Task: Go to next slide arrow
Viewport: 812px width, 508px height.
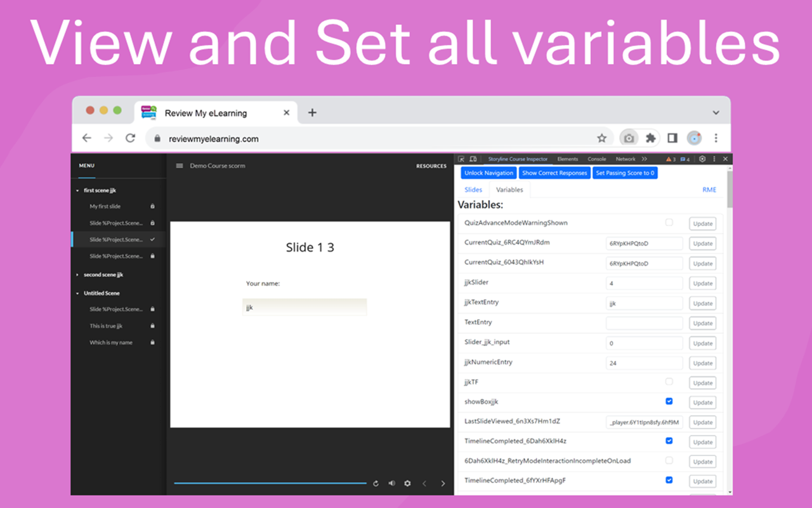Action: click(443, 483)
